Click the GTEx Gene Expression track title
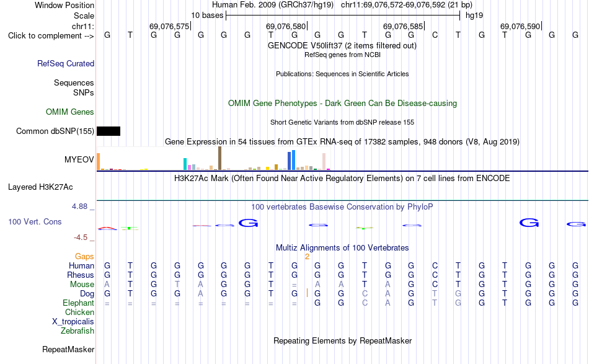Image resolution: width=589 pixels, height=364 pixels. click(342, 142)
